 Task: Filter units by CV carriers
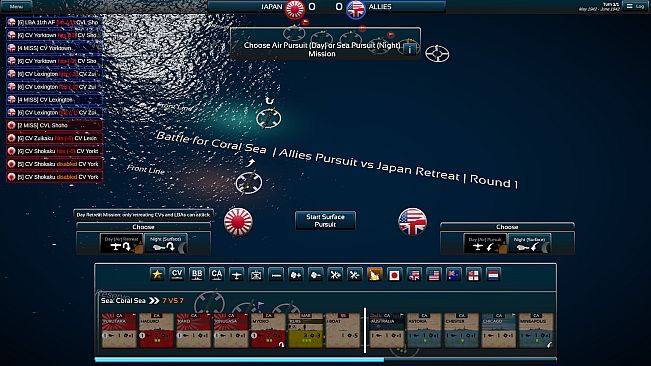pyautogui.click(x=177, y=274)
